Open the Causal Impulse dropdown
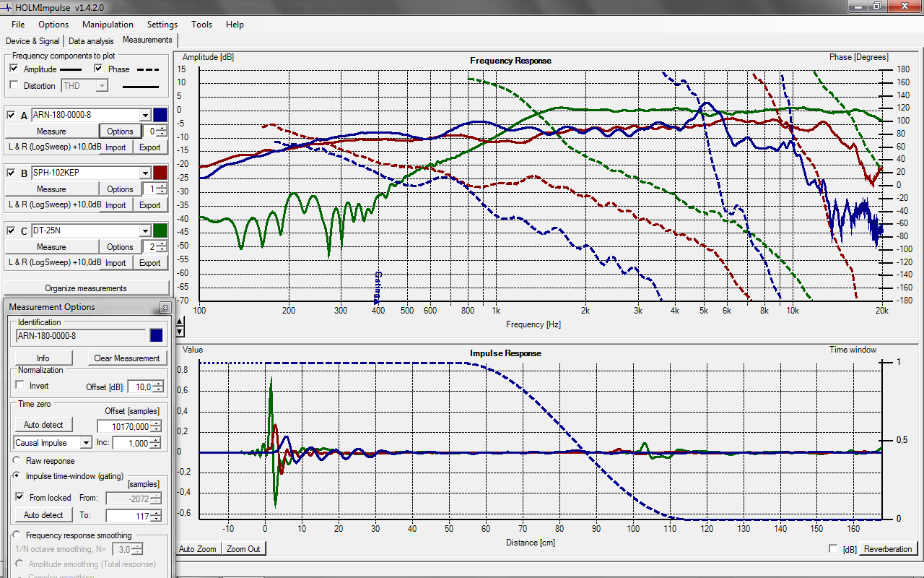Viewport: 924px width, 578px height. click(x=87, y=443)
